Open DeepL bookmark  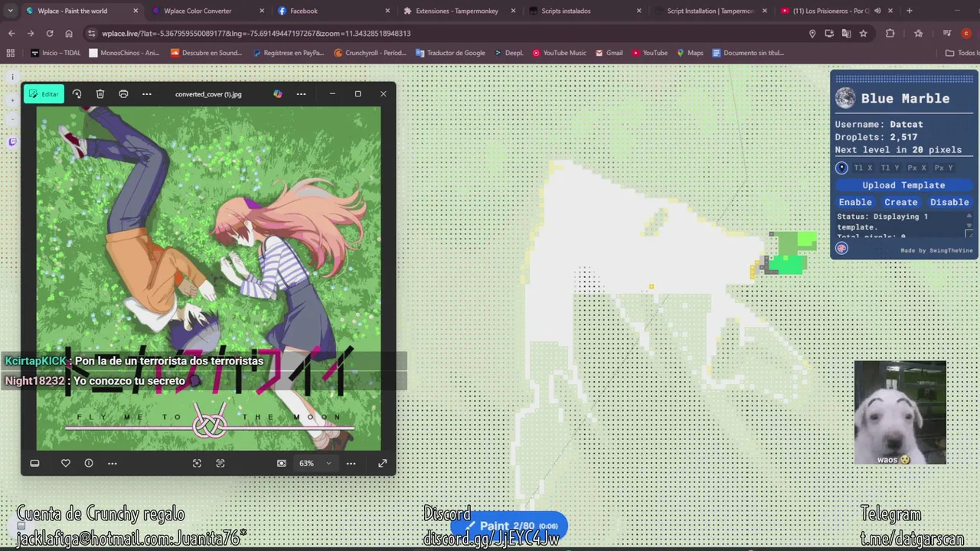[508, 53]
